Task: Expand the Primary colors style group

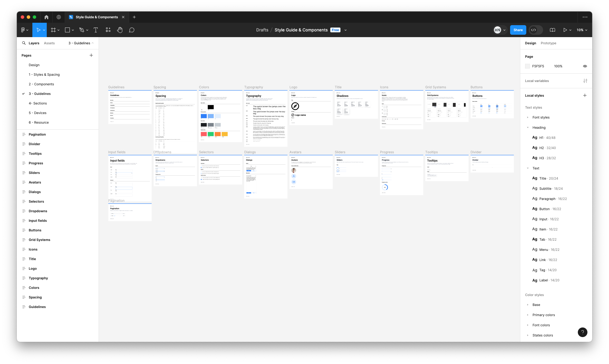Action: pyautogui.click(x=528, y=315)
